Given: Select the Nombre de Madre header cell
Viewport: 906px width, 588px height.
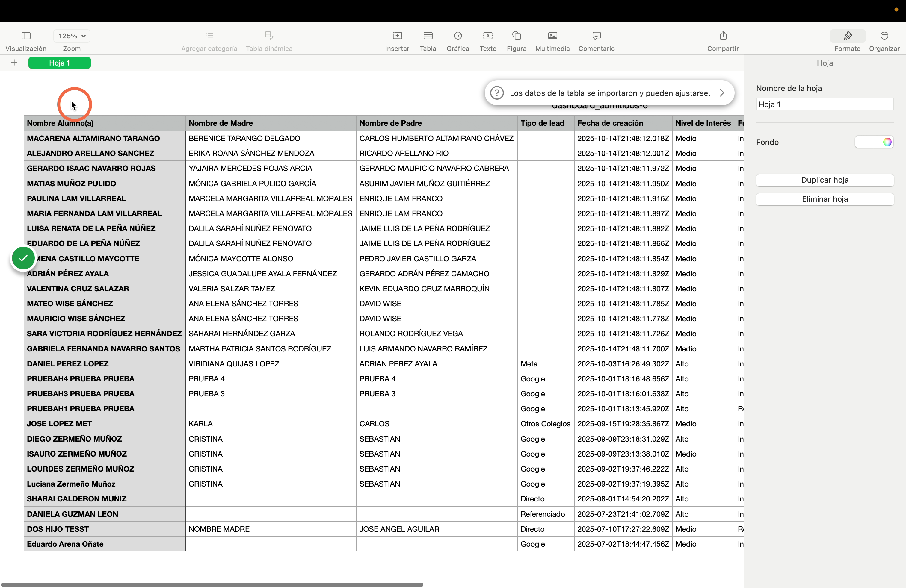Looking at the screenshot, I should [271, 123].
